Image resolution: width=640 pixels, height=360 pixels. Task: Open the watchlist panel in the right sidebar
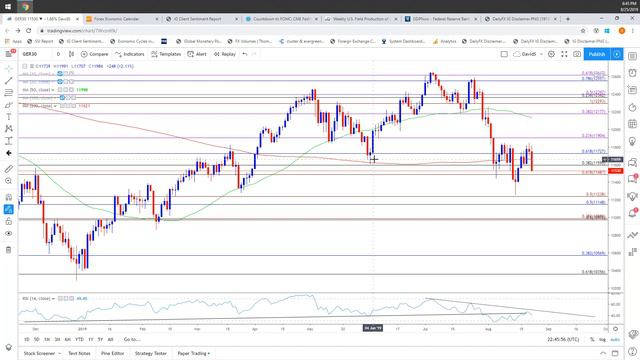click(x=632, y=56)
